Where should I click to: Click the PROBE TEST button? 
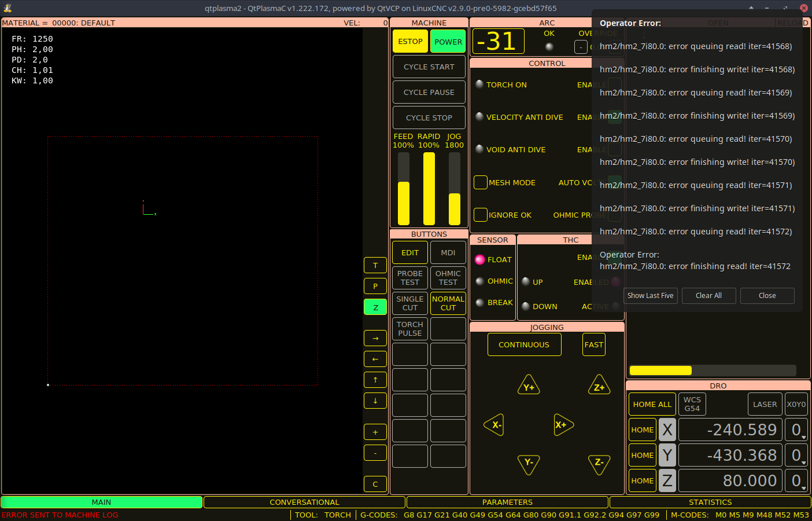coord(410,278)
